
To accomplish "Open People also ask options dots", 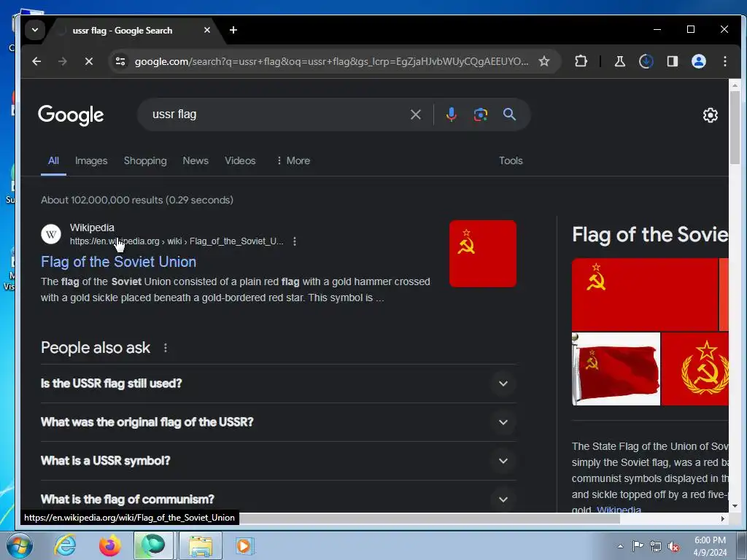I will [x=166, y=348].
